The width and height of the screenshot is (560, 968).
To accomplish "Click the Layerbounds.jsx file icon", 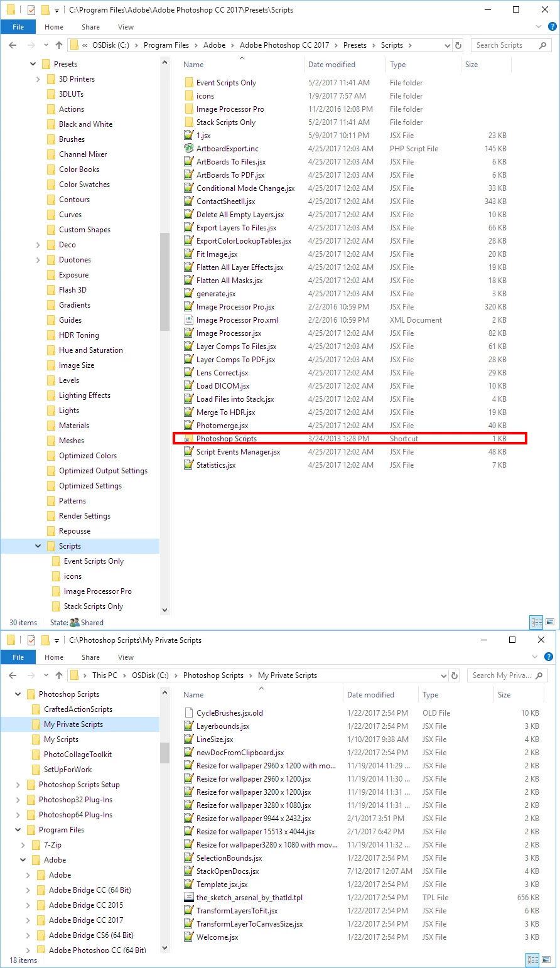I will [x=188, y=726].
